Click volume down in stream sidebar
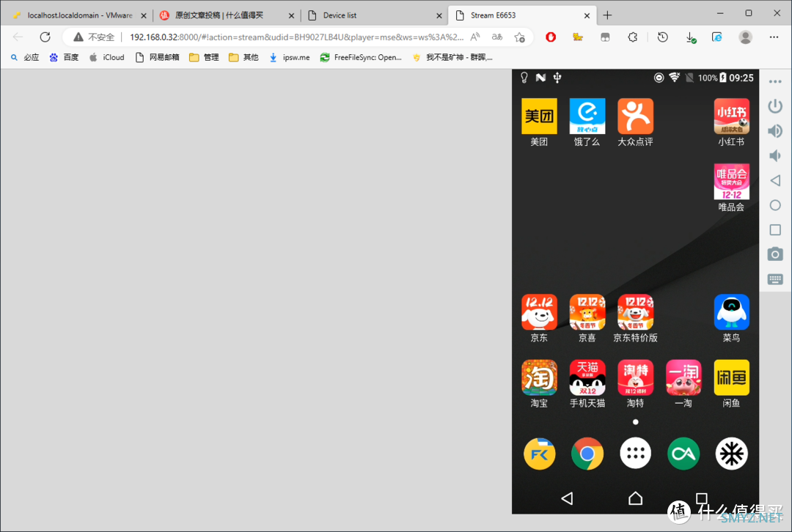Viewport: 792px width, 532px height. point(775,156)
